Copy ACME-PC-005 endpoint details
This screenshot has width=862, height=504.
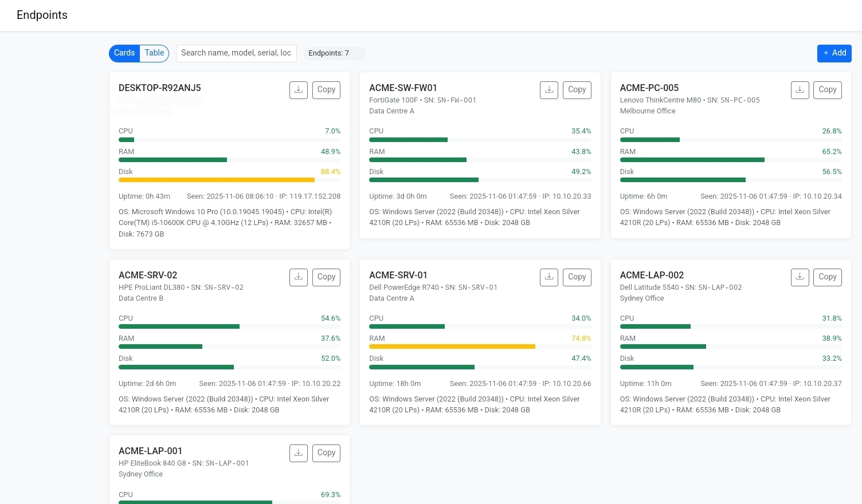(x=828, y=90)
